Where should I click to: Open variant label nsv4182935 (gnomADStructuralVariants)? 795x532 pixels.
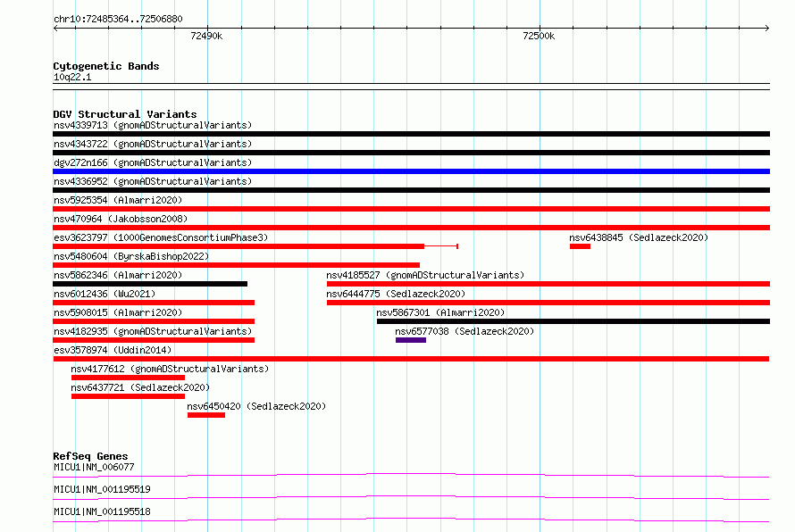coord(153,331)
